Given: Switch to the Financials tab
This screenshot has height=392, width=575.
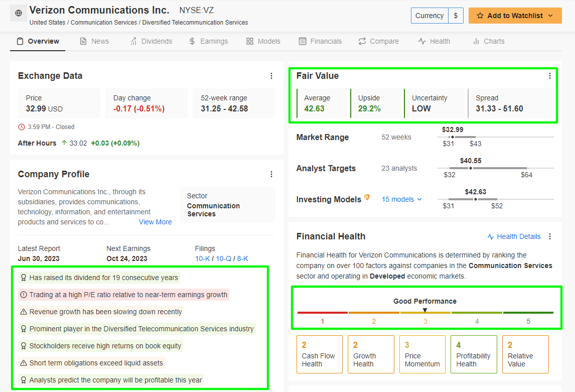Looking at the screenshot, I should (x=320, y=42).
